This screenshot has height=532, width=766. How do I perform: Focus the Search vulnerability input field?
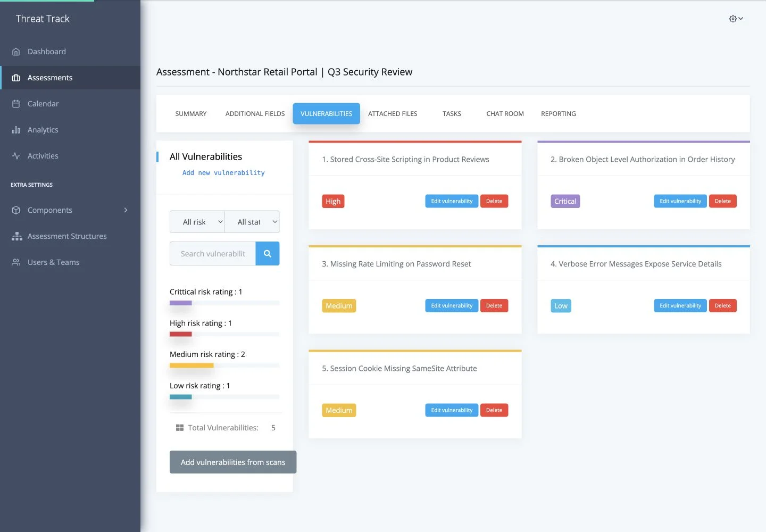click(x=213, y=254)
